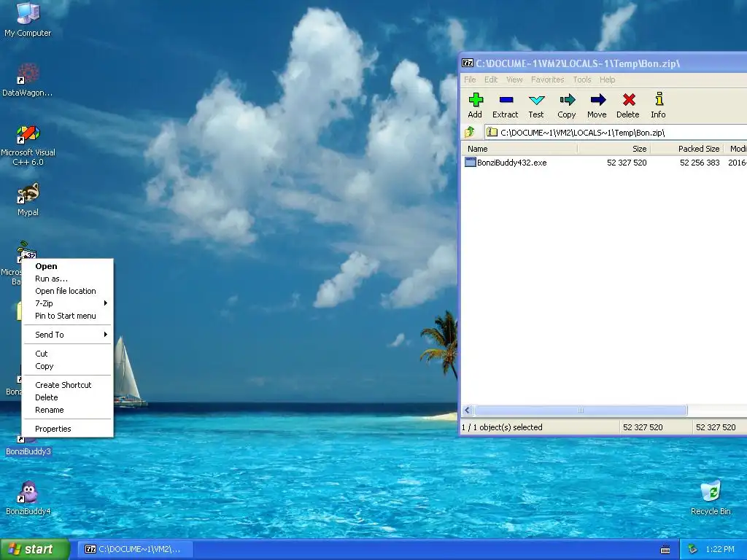Go up one folder level in 7-Zip

[471, 132]
